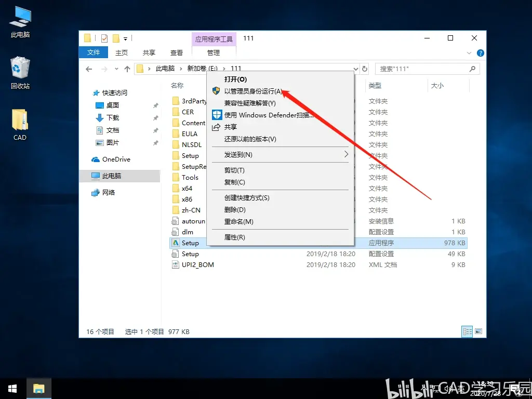This screenshot has height=399, width=532.
Task: Choose 使用 Windows Defender扫描
Action: tap(280, 115)
